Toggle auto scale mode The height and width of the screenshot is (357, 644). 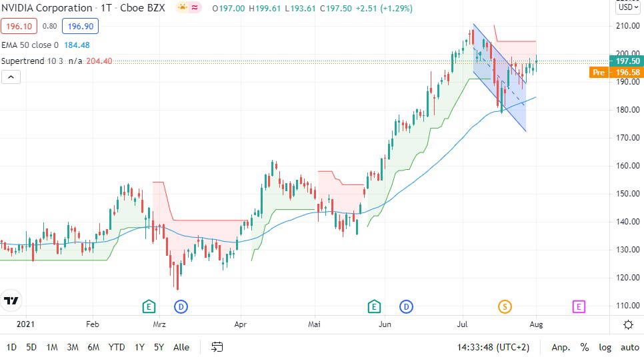[x=629, y=347]
